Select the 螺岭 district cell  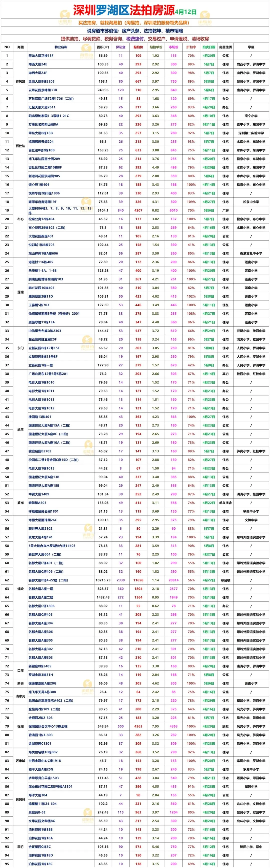pos(20,589)
